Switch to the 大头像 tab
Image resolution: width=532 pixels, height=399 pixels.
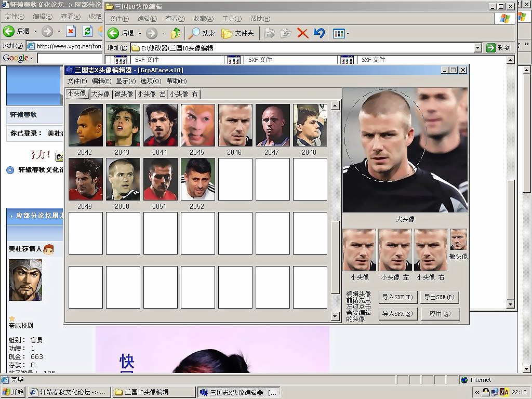100,94
